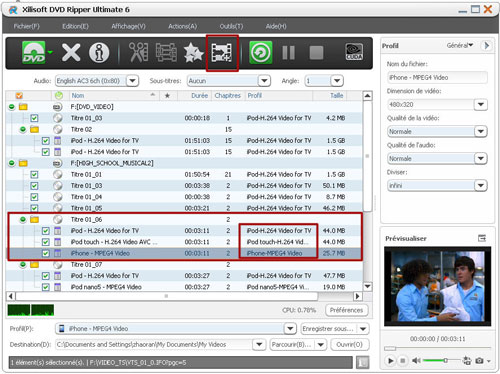Click the disc icon of F:[HIGH_SCHOOL_MUSICAL2]
Image resolution: width=500 pixels, height=374 pixels.
click(57, 163)
